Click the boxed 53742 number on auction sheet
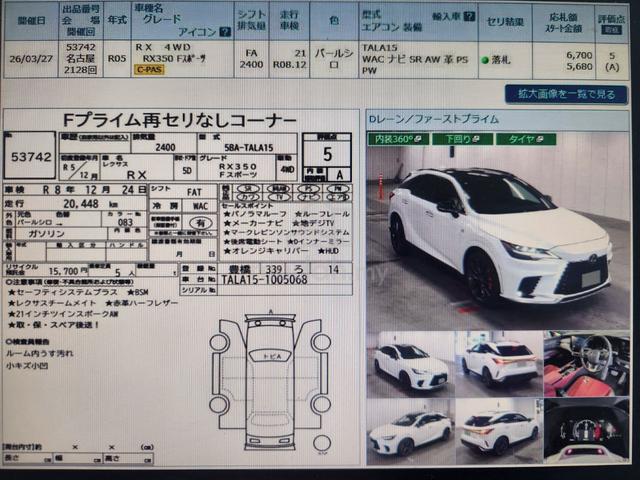Image resolution: width=640 pixels, height=480 pixels. pos(31,157)
